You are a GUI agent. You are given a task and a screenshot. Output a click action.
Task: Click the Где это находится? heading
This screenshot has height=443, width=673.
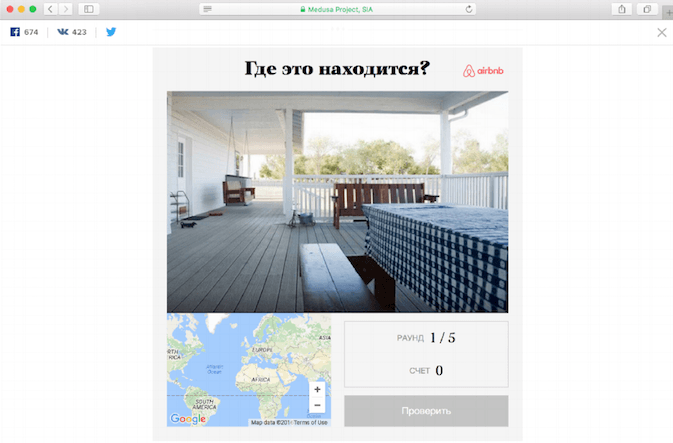(x=337, y=68)
